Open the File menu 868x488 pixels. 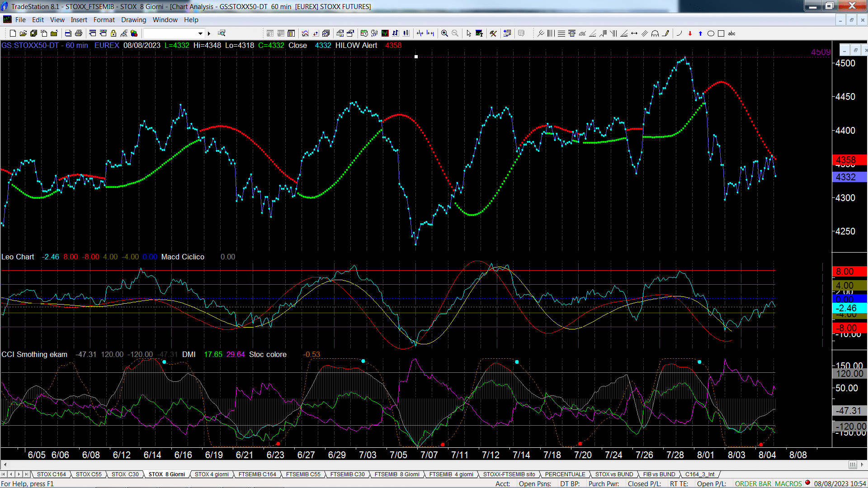(x=20, y=20)
